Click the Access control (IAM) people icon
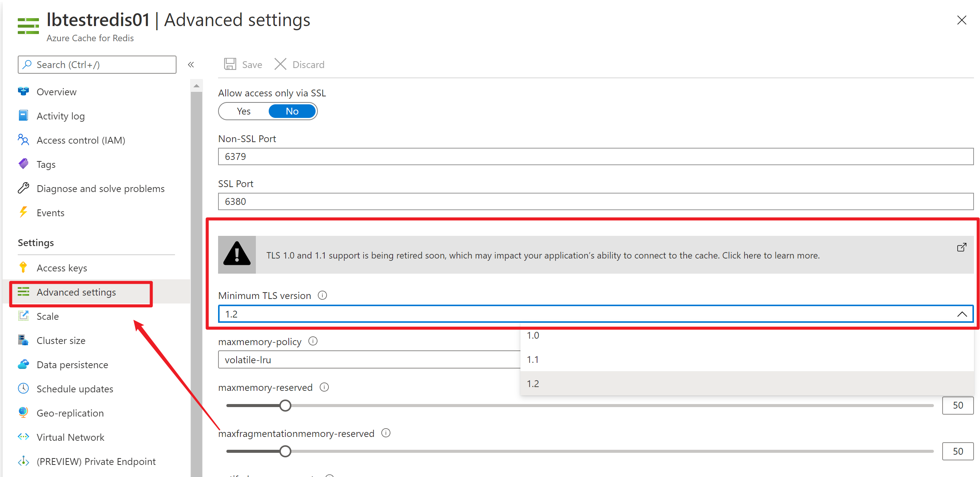 [x=23, y=140]
